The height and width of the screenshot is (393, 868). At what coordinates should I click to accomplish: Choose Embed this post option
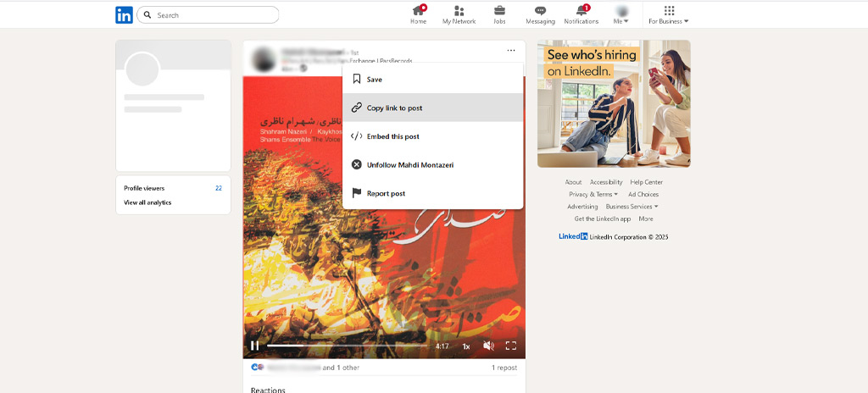(x=392, y=136)
